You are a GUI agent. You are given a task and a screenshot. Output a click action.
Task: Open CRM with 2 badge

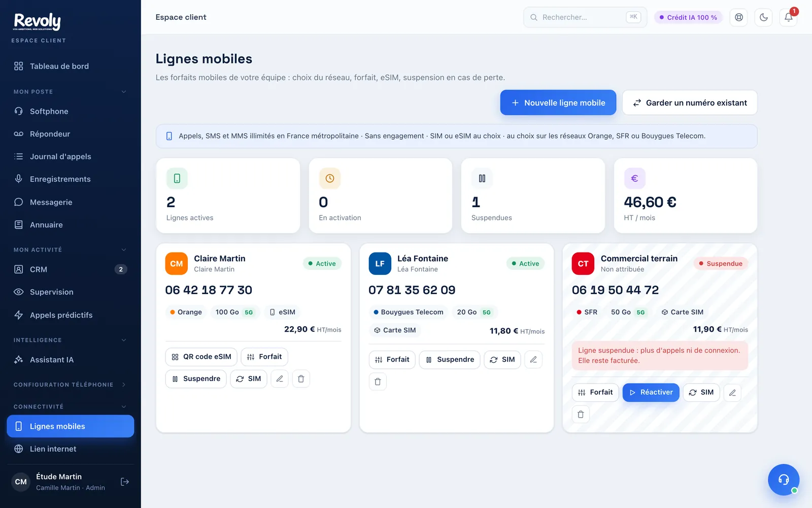71,269
